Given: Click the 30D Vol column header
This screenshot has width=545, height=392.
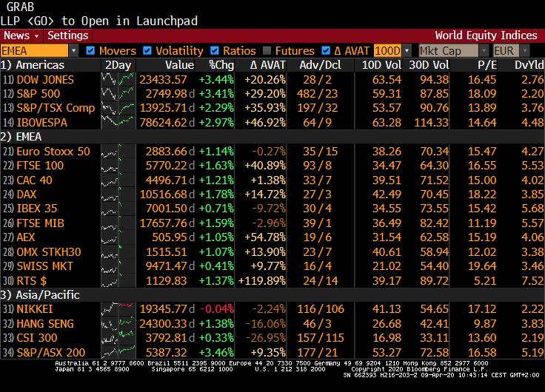Looking at the screenshot, I should pyautogui.click(x=429, y=65).
